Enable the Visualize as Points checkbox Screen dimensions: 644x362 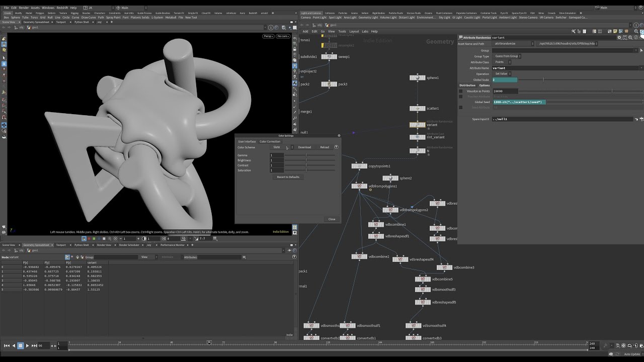click(461, 91)
